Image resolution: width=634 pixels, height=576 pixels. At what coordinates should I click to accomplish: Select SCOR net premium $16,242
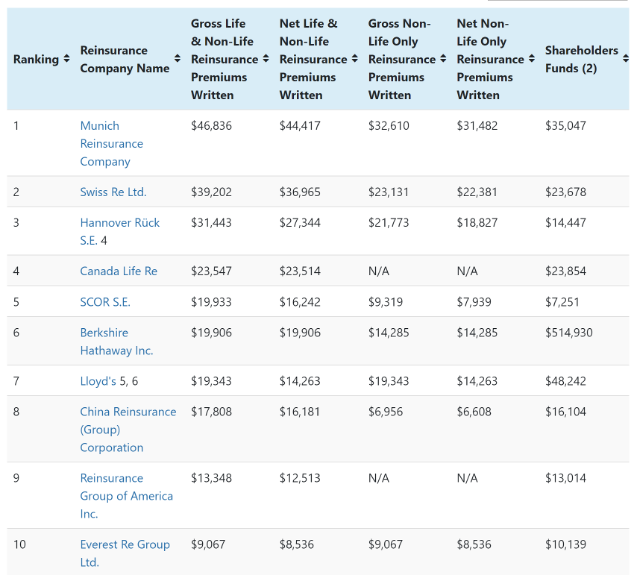tap(300, 302)
